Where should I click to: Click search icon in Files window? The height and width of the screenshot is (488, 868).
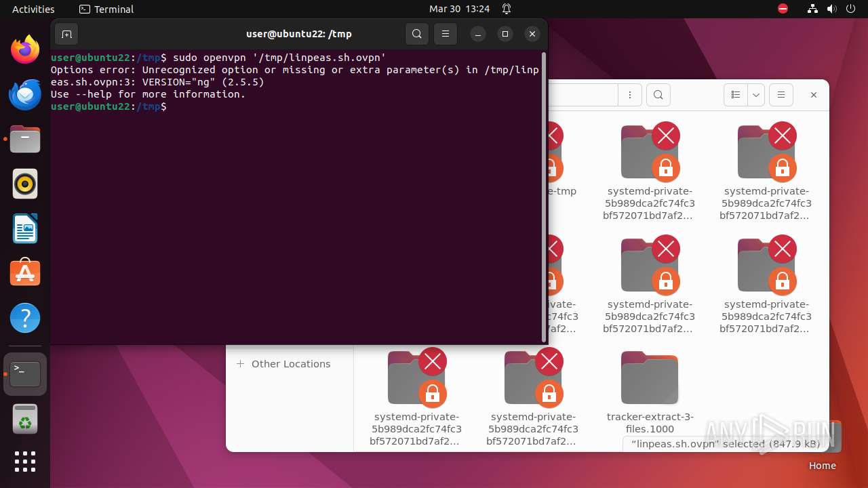[x=658, y=95]
